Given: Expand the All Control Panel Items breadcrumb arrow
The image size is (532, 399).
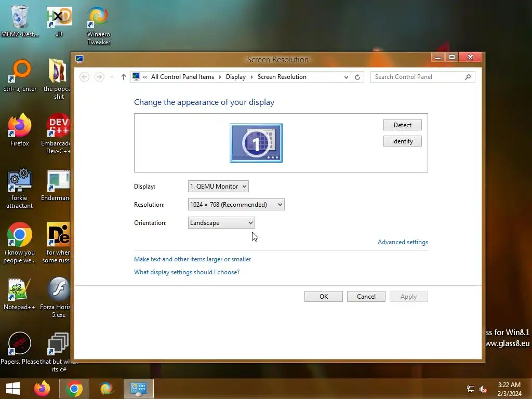Looking at the screenshot, I should pos(220,77).
